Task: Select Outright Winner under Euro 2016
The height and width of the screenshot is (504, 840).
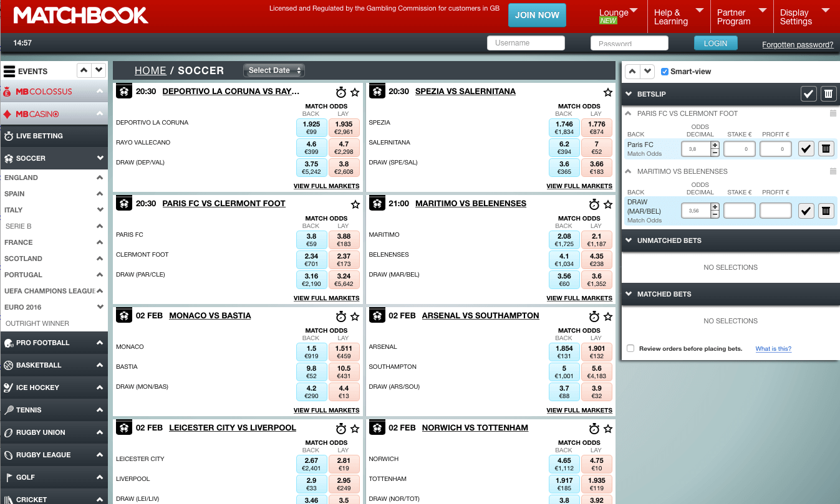Action: coord(37,323)
